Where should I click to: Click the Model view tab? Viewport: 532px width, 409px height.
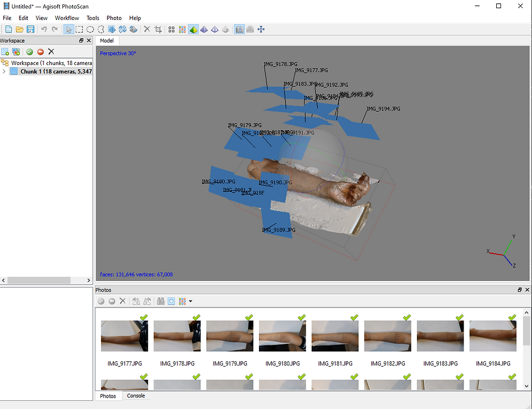point(107,41)
